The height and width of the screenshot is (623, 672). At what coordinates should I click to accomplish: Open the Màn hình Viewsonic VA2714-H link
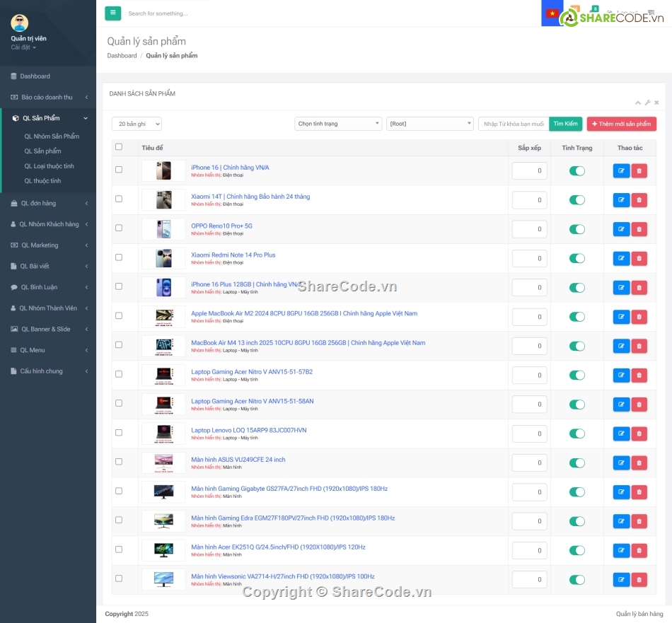click(x=282, y=576)
